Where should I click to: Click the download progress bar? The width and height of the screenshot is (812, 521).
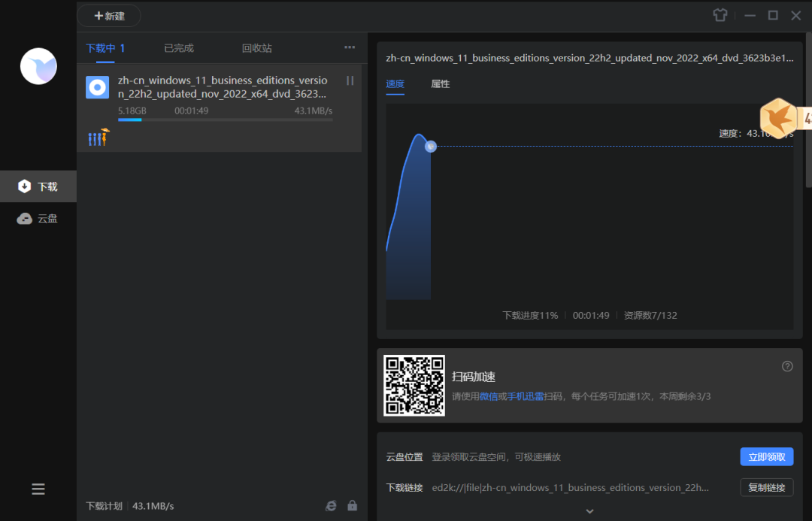pos(225,120)
